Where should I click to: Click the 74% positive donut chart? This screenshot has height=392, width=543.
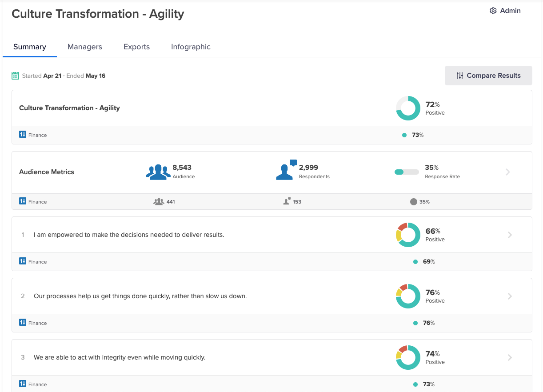pyautogui.click(x=408, y=357)
